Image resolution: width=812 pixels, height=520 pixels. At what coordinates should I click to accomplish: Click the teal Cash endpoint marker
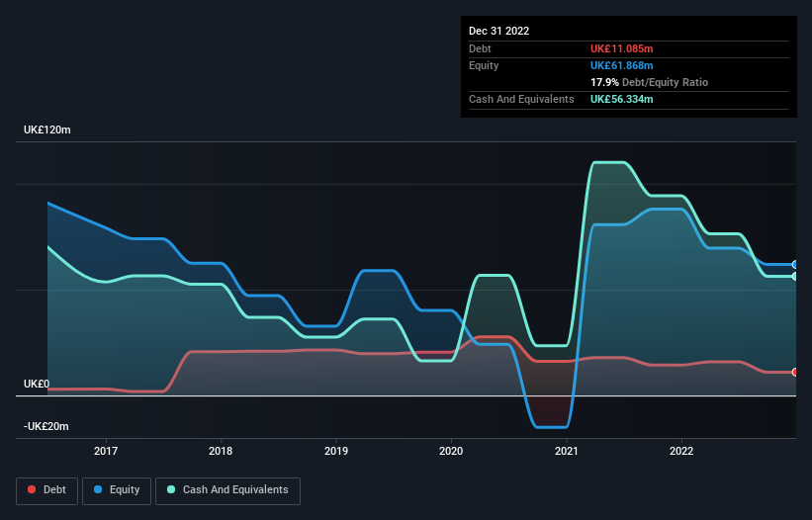coord(795,276)
